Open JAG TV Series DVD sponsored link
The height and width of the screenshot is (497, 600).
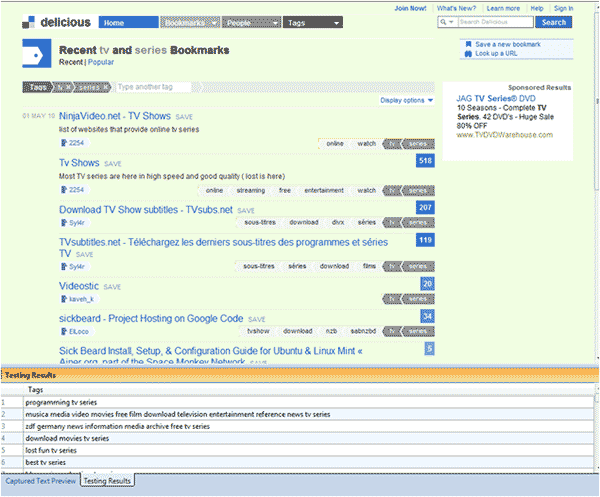point(496,98)
